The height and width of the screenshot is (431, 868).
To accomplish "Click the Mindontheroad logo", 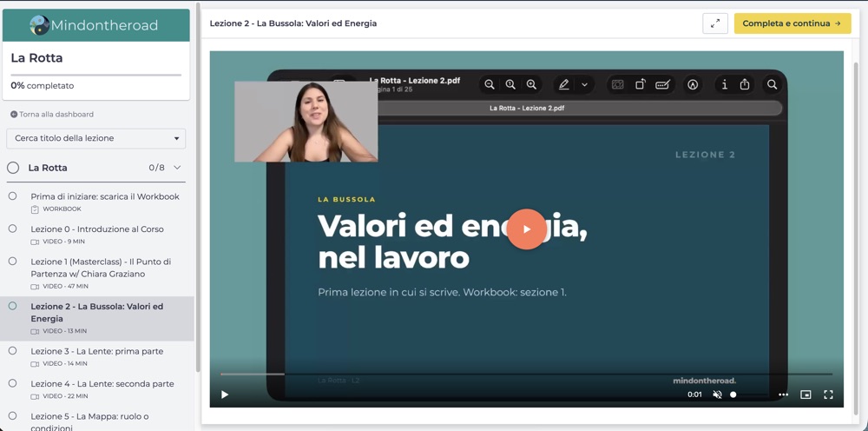I will pyautogui.click(x=95, y=25).
